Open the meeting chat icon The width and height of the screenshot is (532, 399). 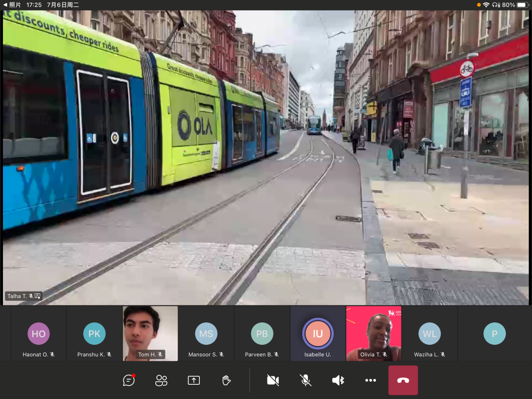click(129, 380)
